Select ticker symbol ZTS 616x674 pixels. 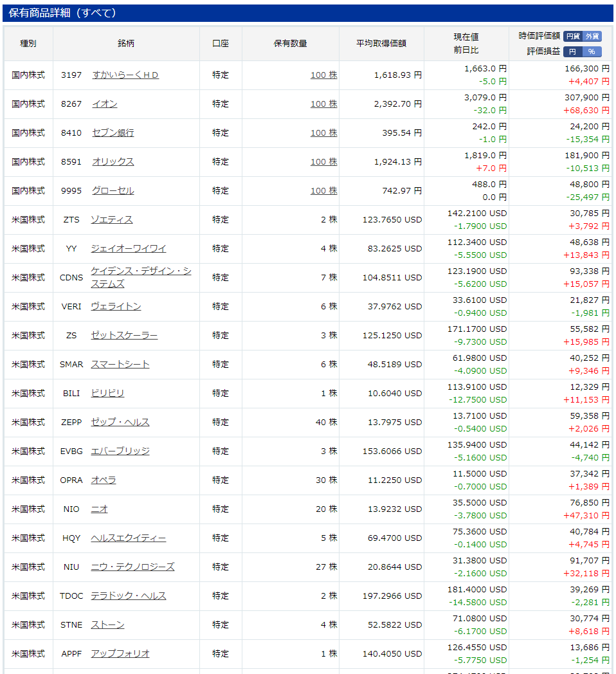(71, 219)
